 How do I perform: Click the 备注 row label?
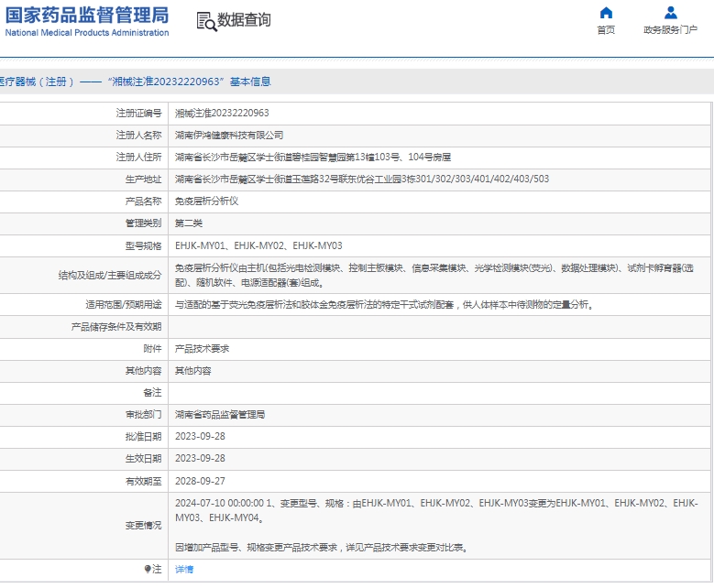coord(152,393)
